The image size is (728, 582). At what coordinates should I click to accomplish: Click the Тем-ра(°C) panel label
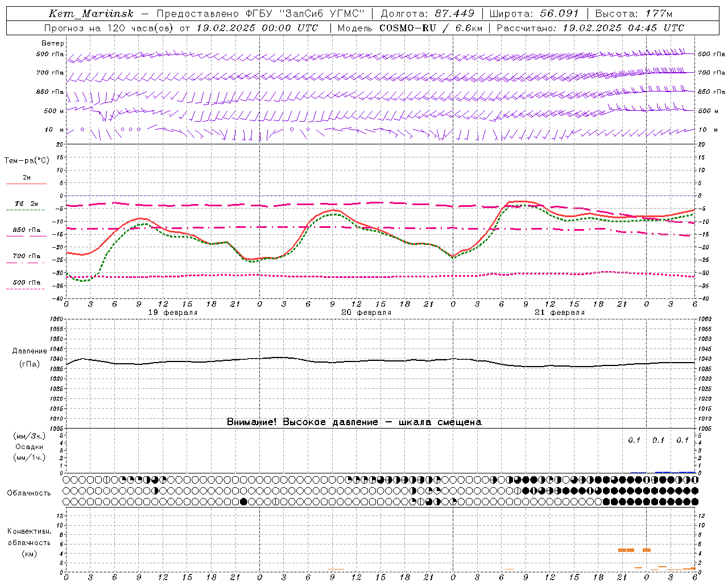(x=27, y=161)
